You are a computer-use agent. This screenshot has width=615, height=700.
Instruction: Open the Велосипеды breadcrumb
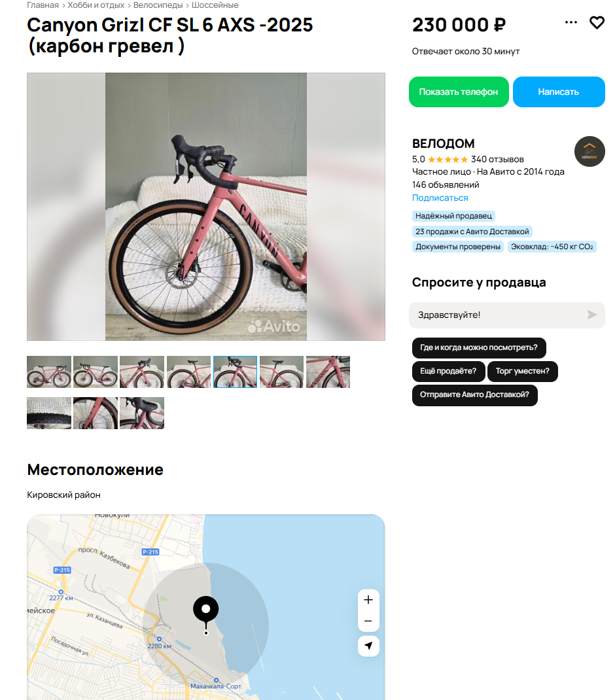[x=158, y=5]
